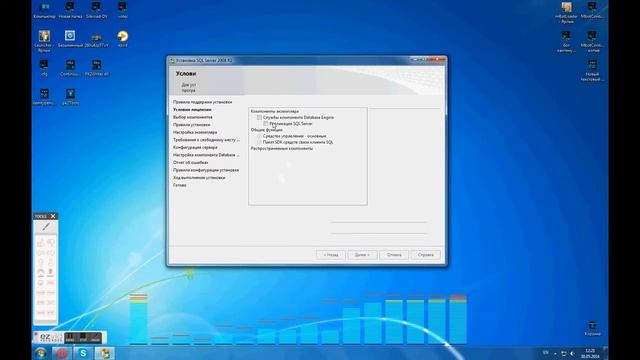
Task: Stop recording in oZ recorder bar
Action: [x=83, y=337]
